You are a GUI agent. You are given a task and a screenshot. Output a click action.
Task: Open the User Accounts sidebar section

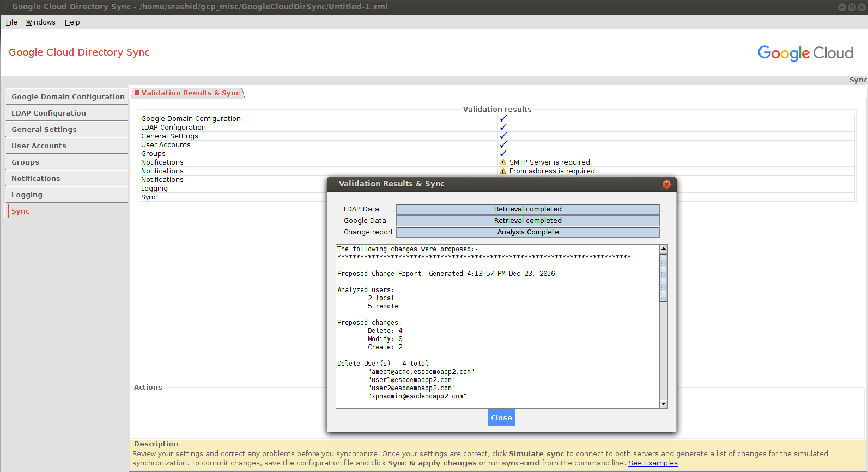tap(66, 146)
